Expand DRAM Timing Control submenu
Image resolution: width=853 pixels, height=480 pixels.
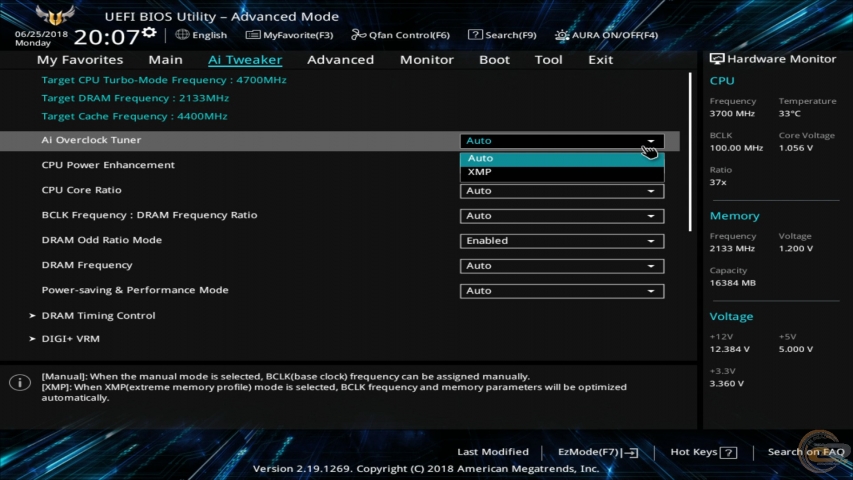tap(98, 316)
